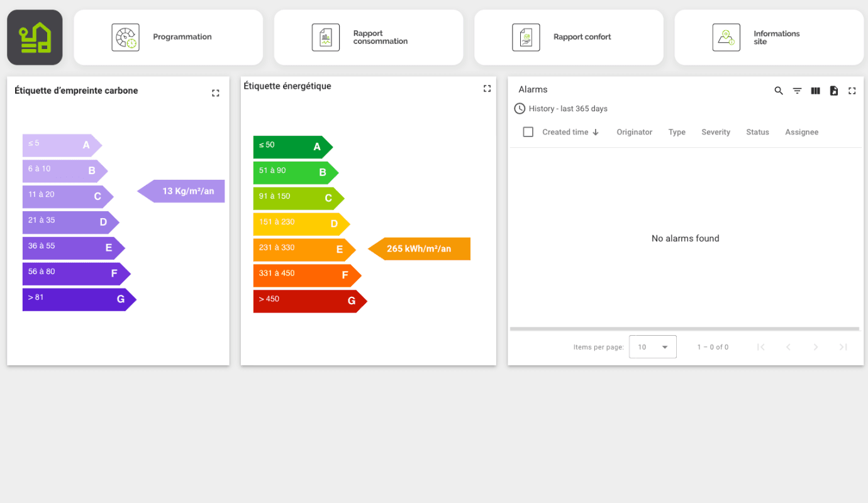
Task: Click the orange E energy class bar
Action: tap(302, 250)
